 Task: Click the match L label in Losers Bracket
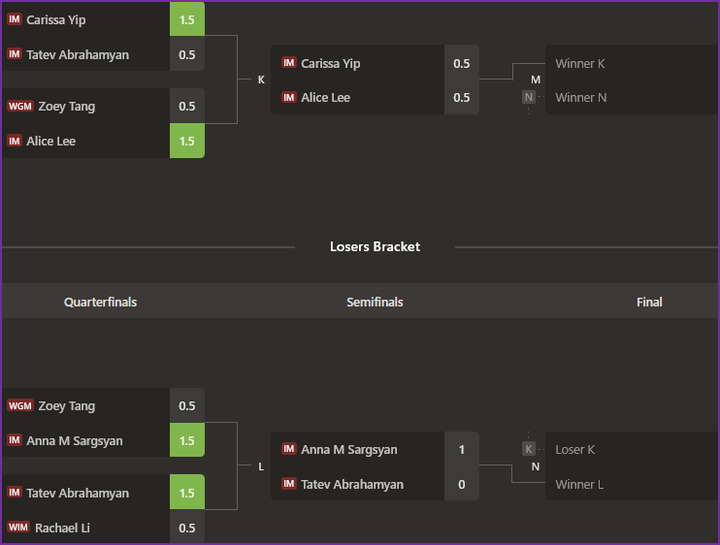261,467
